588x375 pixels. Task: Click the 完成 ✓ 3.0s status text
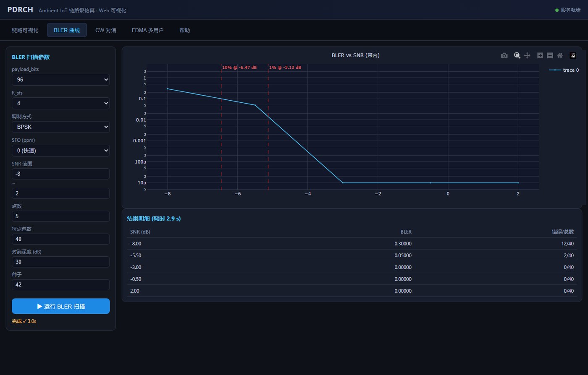pyautogui.click(x=24, y=321)
